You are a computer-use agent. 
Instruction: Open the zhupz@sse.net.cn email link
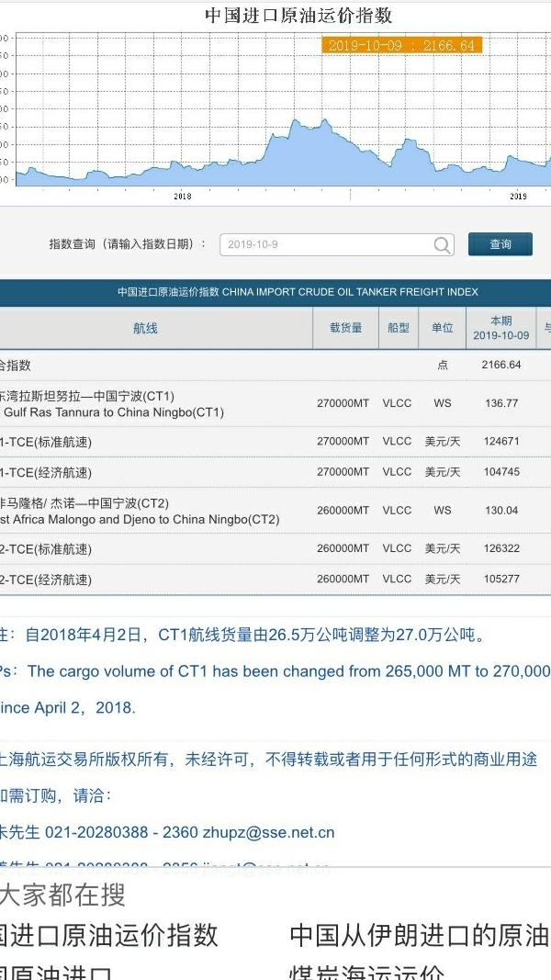[268, 833]
